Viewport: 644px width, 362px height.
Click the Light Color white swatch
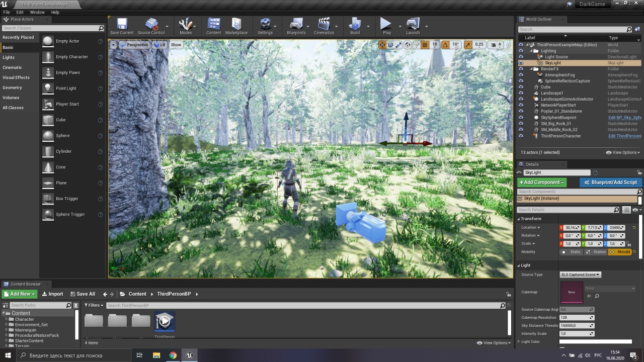pyautogui.click(x=596, y=342)
